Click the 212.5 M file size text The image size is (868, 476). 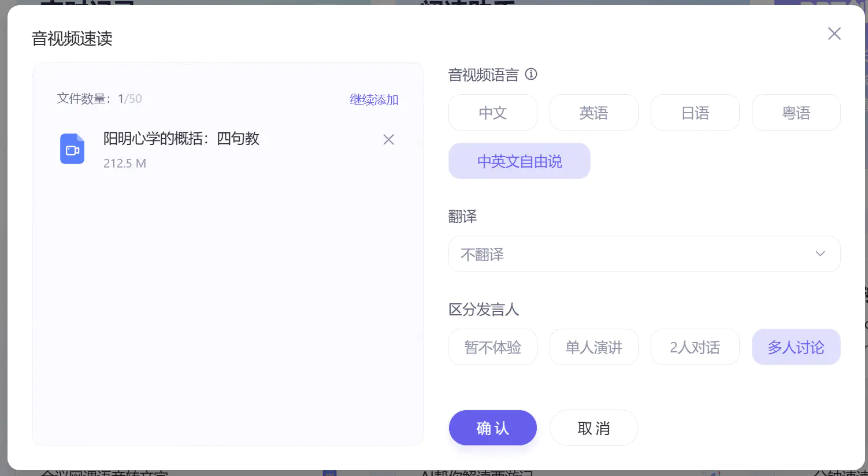click(x=125, y=163)
